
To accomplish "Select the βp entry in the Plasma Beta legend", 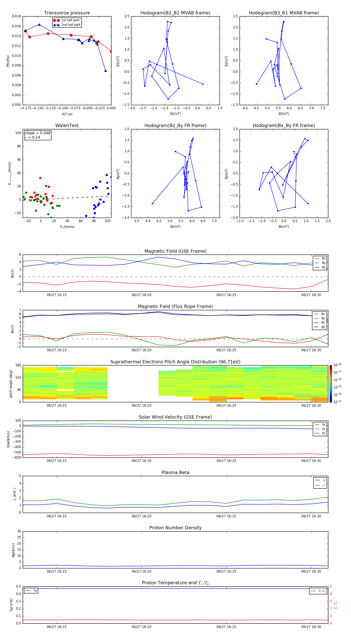I will pyautogui.click(x=320, y=480).
